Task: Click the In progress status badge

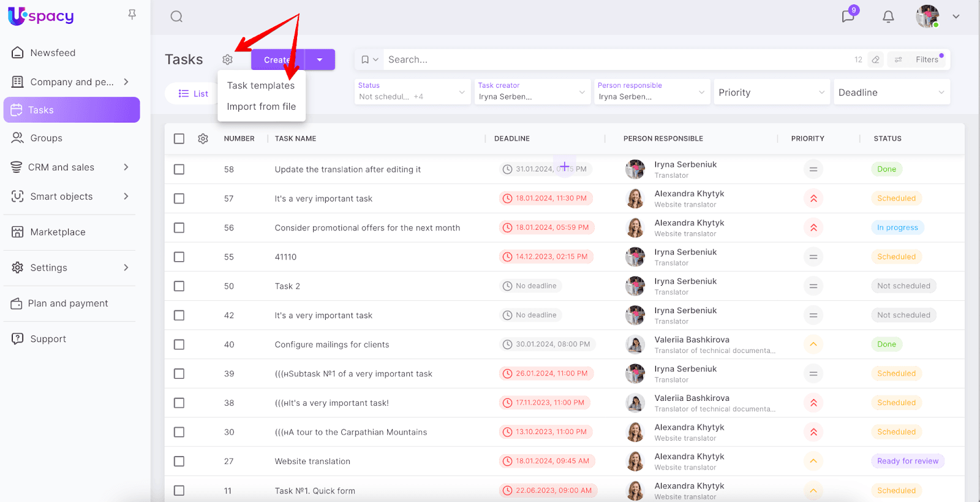Action: (x=897, y=227)
